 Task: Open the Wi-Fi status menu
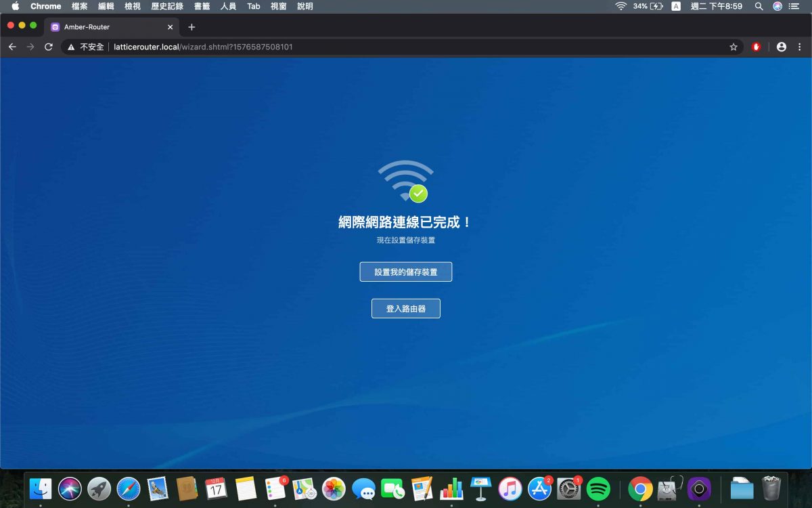pyautogui.click(x=621, y=6)
